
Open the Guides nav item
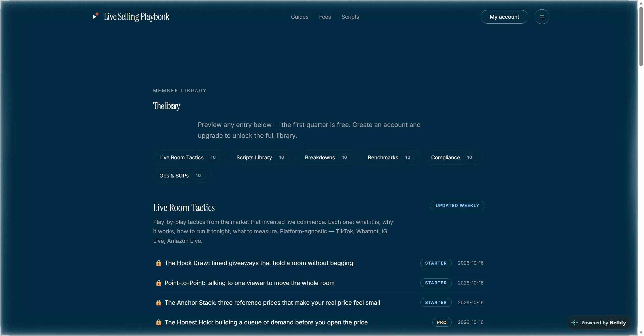click(x=300, y=17)
